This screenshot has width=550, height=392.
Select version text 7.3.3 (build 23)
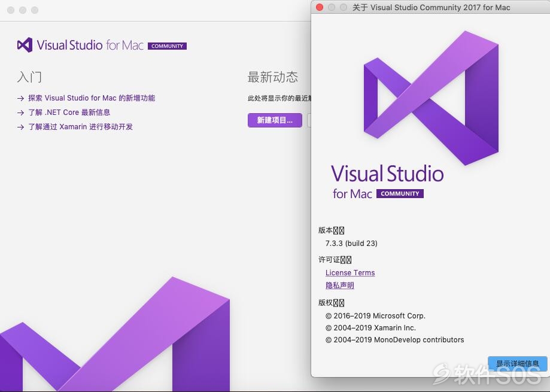pyautogui.click(x=351, y=244)
